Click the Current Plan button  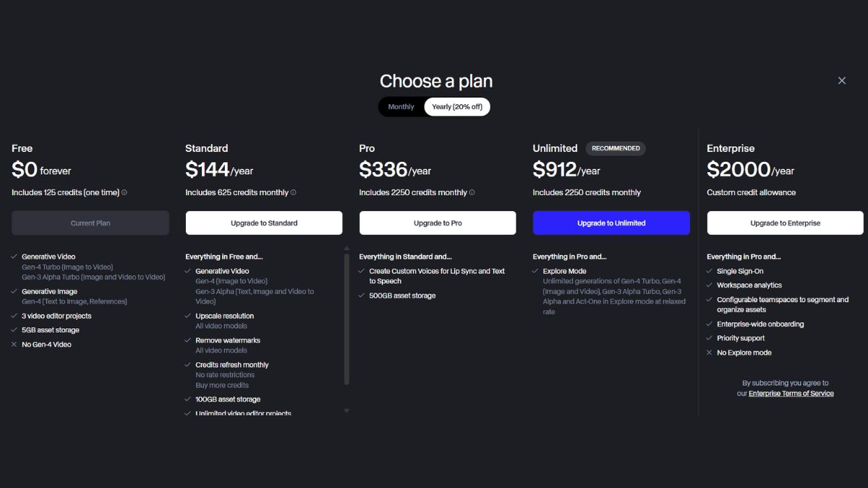tap(90, 223)
